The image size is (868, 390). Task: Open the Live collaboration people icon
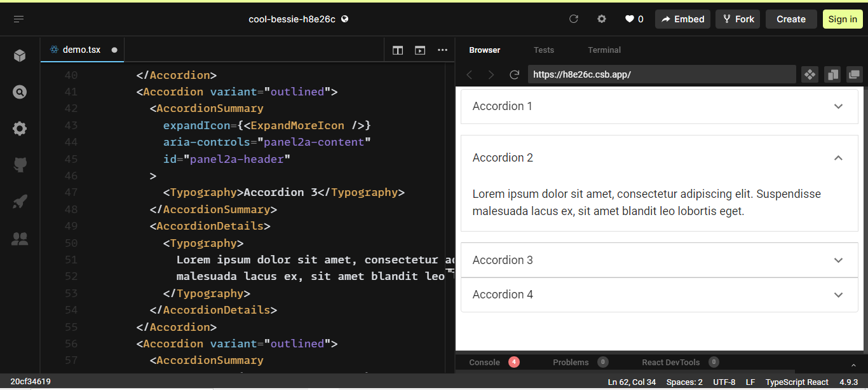[x=20, y=239]
